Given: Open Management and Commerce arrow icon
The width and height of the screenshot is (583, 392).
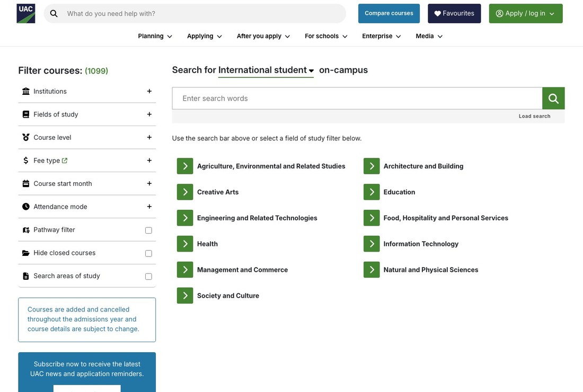Looking at the screenshot, I should 185,270.
